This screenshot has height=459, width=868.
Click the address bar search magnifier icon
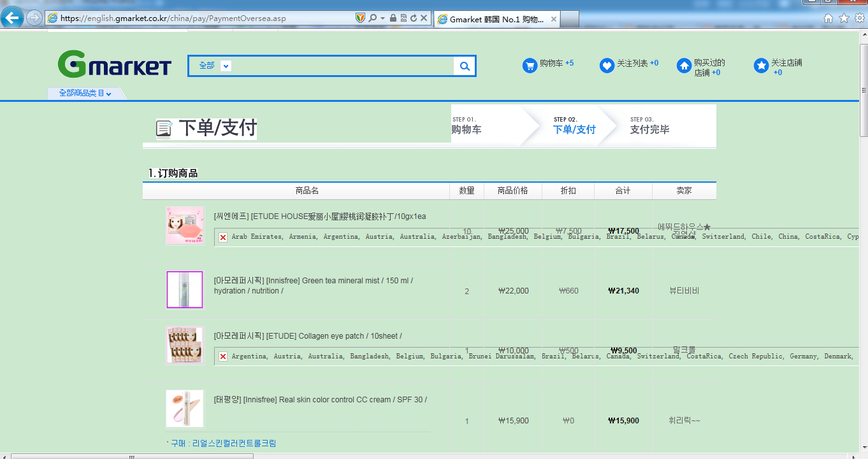click(373, 18)
